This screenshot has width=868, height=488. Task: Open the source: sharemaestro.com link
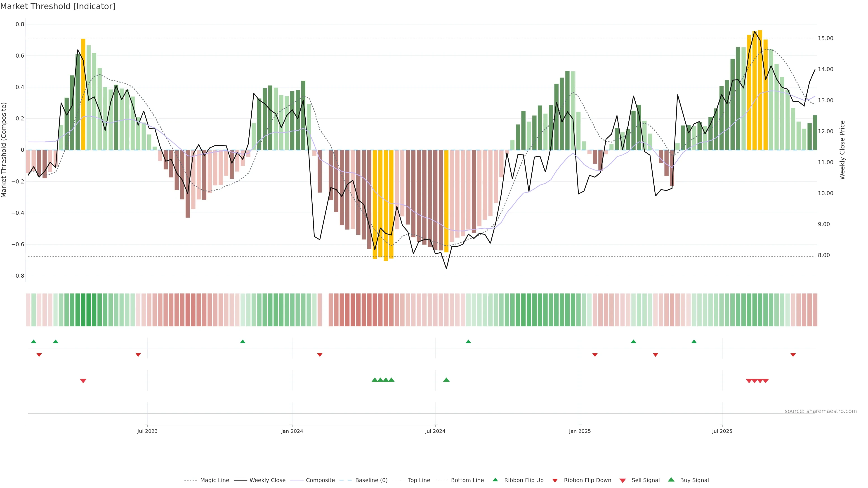point(821,411)
